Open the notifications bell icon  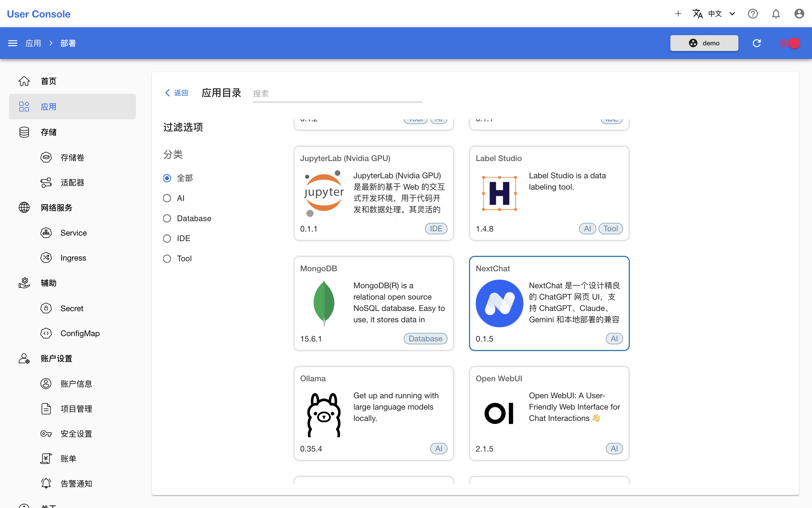click(776, 14)
